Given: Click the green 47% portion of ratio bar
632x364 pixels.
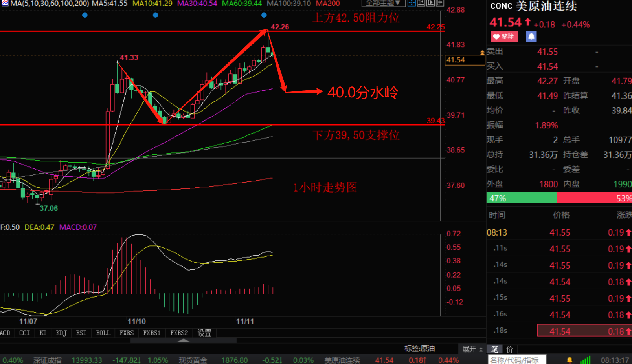Looking at the screenshot, I should click(x=522, y=198).
